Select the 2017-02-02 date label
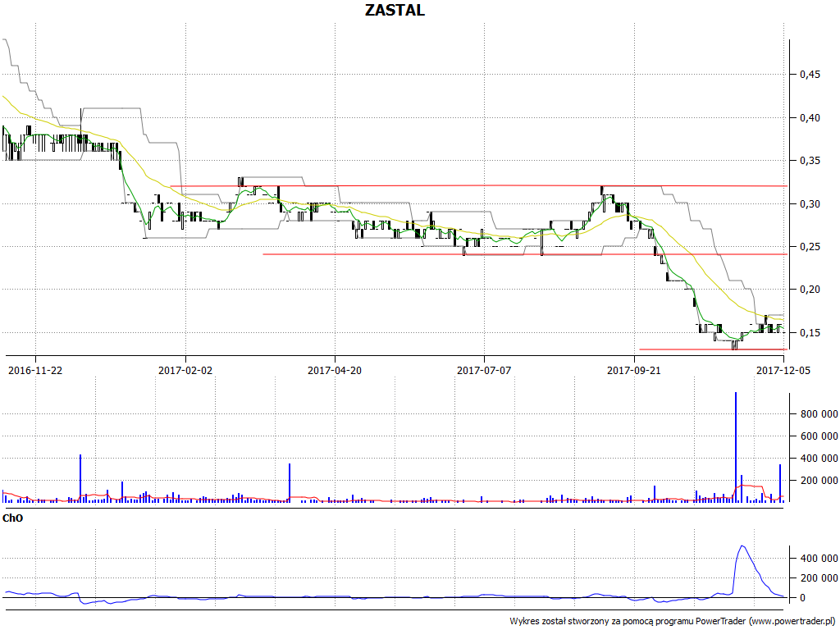This screenshot has height=630, width=840. [x=185, y=370]
